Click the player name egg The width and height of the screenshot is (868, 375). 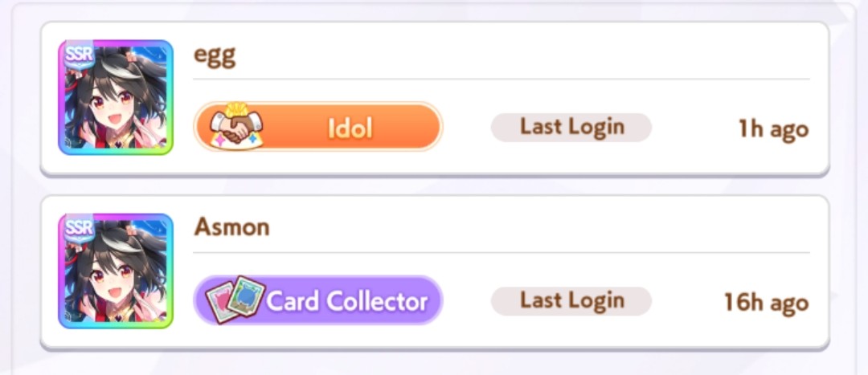click(x=215, y=56)
